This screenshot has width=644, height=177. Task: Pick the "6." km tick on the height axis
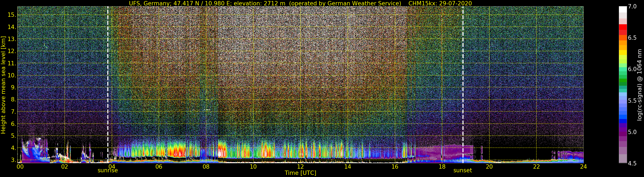tap(14, 124)
